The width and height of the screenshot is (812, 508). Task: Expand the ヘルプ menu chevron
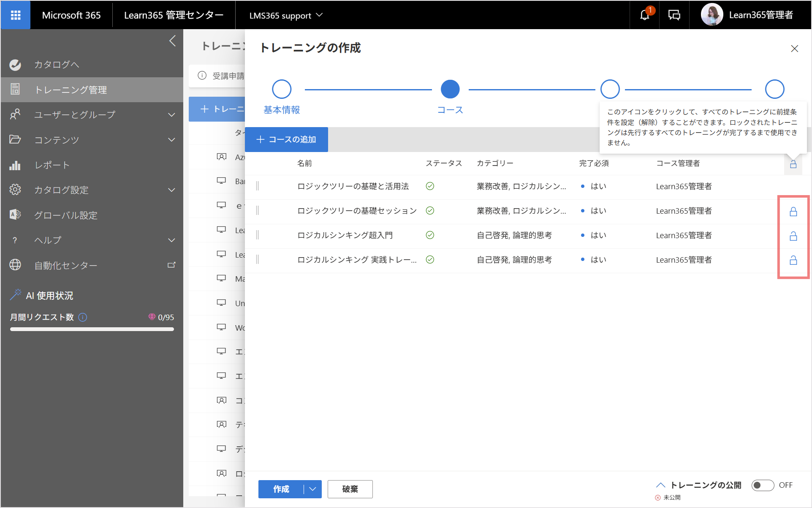pos(171,240)
